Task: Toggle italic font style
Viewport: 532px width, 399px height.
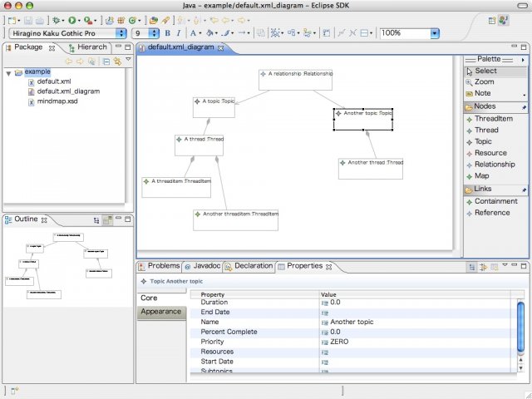Action: (179, 33)
